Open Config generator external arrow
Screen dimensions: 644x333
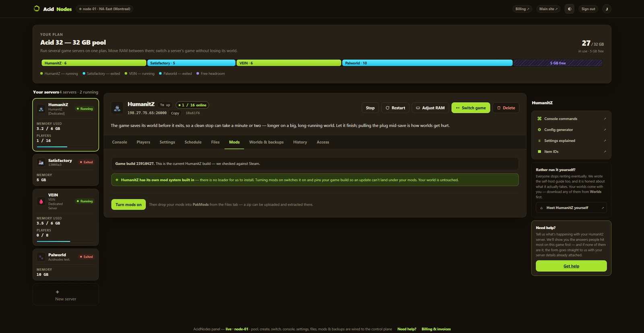pyautogui.click(x=605, y=130)
